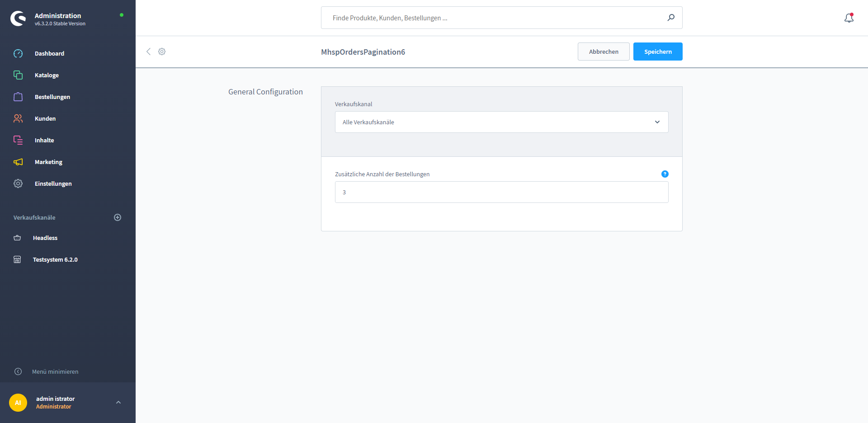The height and width of the screenshot is (423, 868).
Task: Navigate to Einstellungen
Action: (x=53, y=183)
